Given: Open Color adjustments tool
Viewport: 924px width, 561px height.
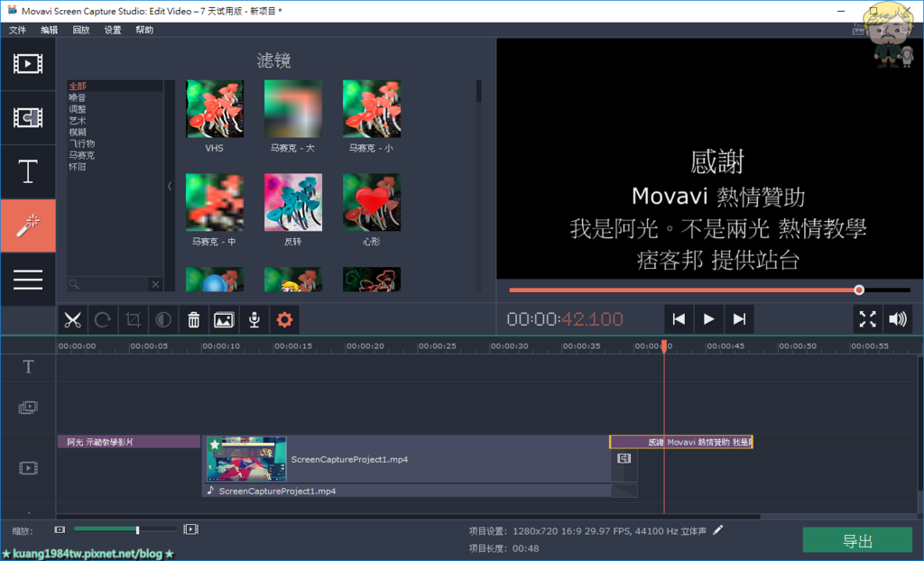Looking at the screenshot, I should pos(163,320).
